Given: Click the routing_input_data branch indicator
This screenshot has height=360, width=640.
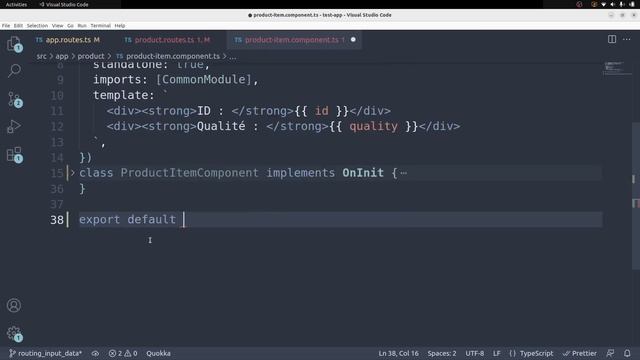Looking at the screenshot, I should pyautogui.click(x=45, y=353).
